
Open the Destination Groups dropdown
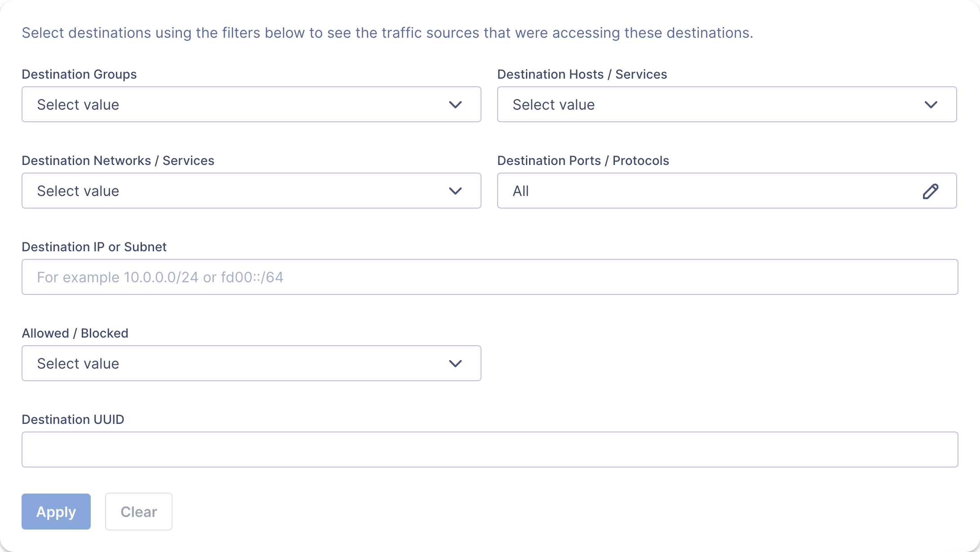[251, 104]
